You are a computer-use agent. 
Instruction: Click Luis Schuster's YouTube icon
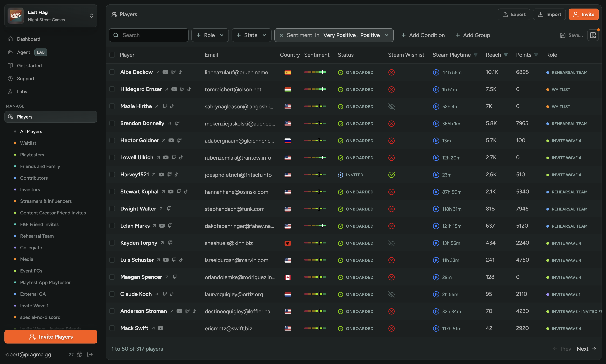[166, 260]
